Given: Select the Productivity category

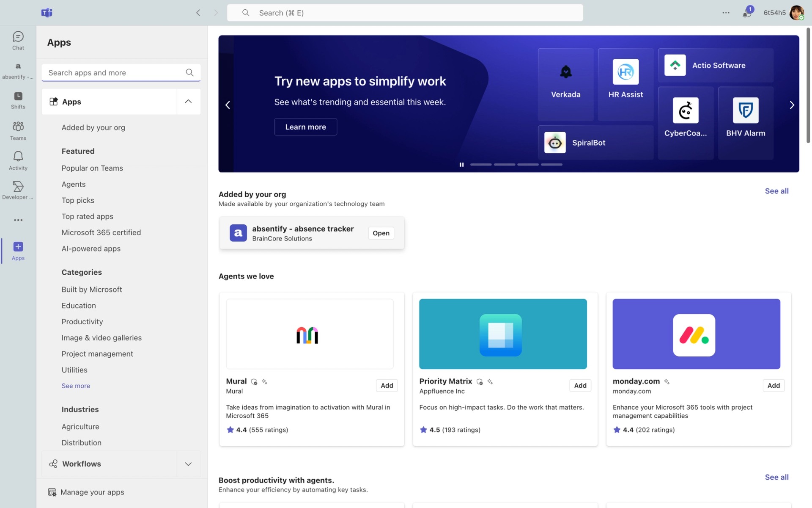Looking at the screenshot, I should tap(82, 322).
